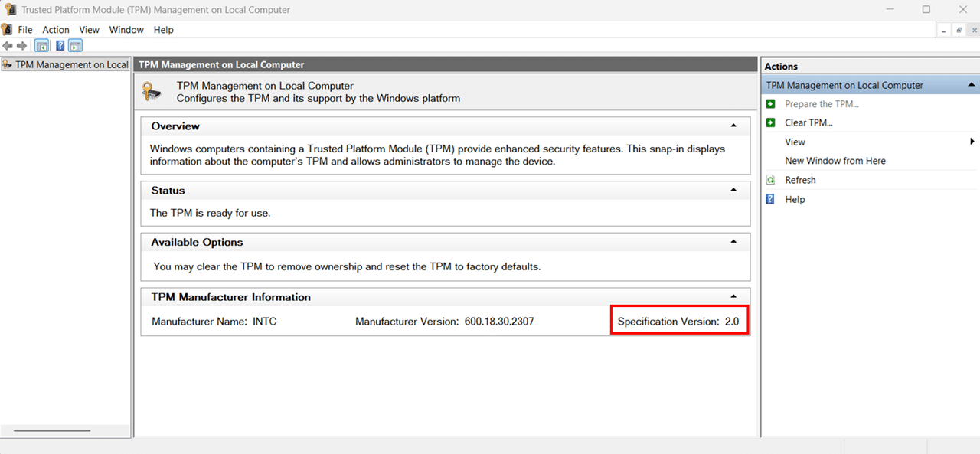Click the console tree horizontal scrollbar
The height and width of the screenshot is (454, 980).
(52, 430)
